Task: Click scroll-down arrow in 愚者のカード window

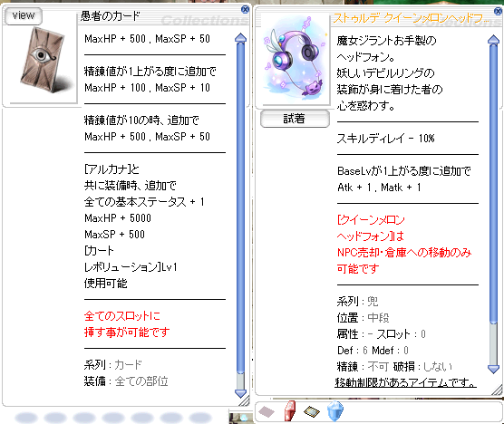Action: click(x=240, y=393)
